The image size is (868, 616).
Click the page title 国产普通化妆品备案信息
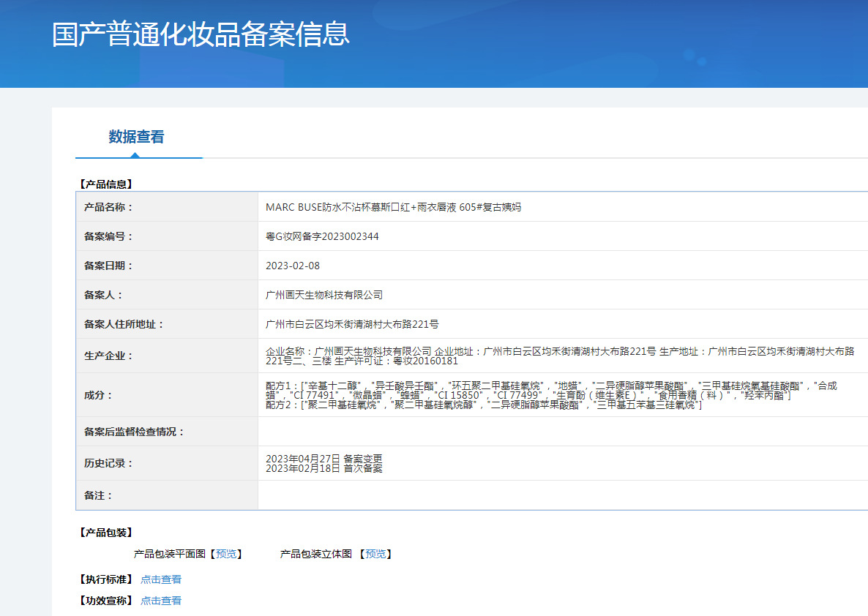(201, 34)
